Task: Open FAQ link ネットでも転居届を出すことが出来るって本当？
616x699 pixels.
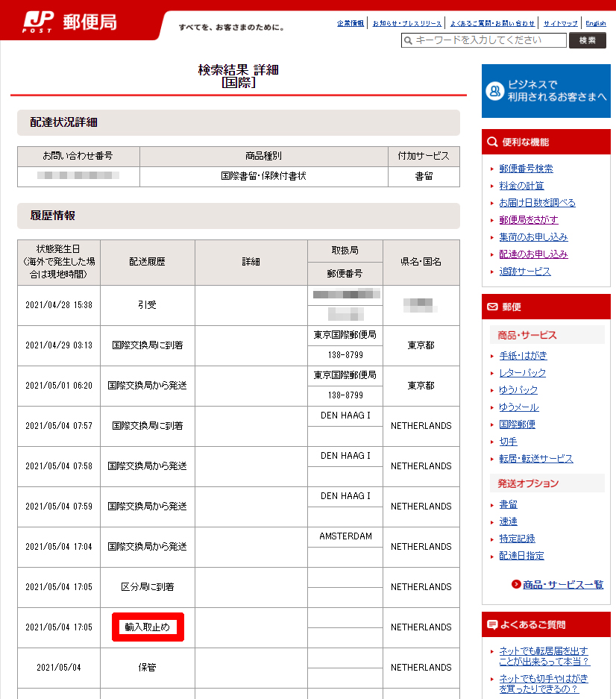Action: tap(544, 656)
